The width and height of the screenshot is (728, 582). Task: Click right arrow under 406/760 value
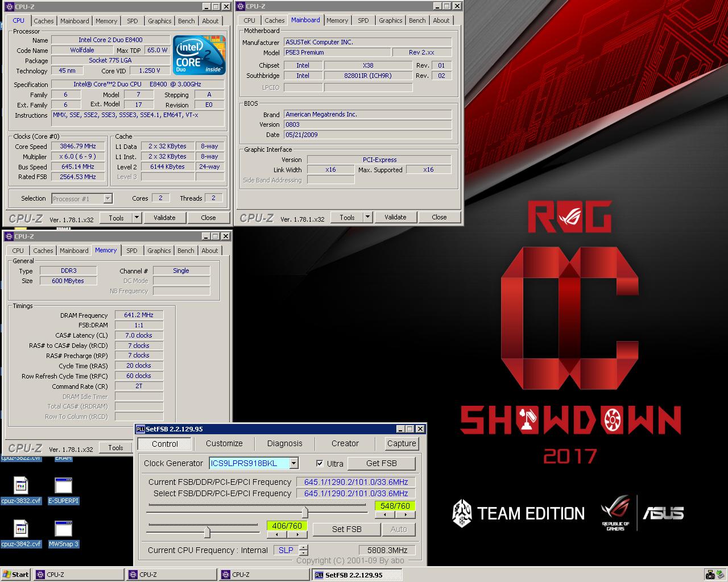click(x=297, y=535)
